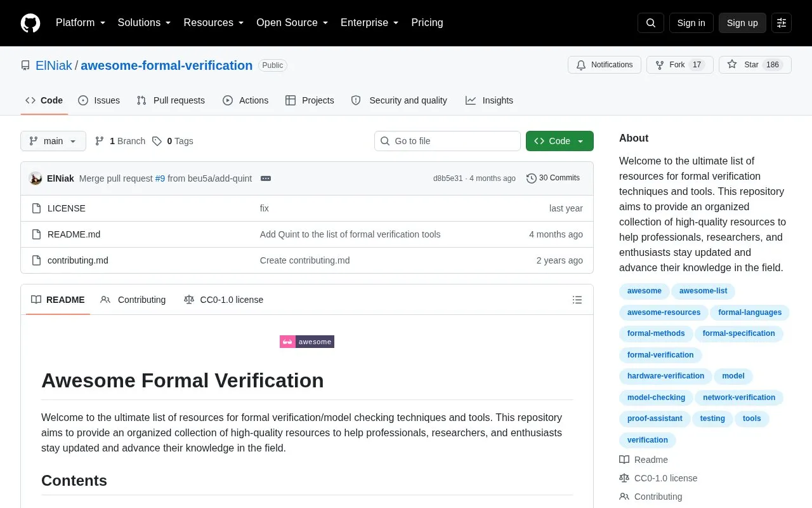Open the GitHub homepage logo

click(x=30, y=23)
